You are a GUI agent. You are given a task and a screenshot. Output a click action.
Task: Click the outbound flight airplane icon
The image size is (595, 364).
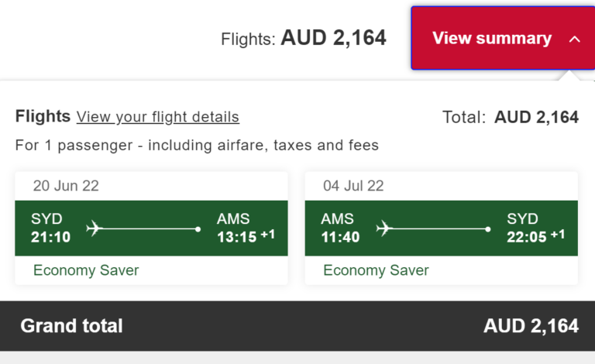coord(94,228)
